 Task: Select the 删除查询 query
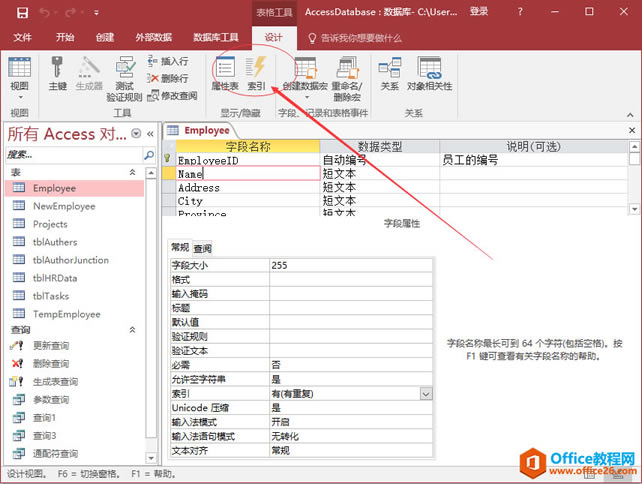coord(75,364)
